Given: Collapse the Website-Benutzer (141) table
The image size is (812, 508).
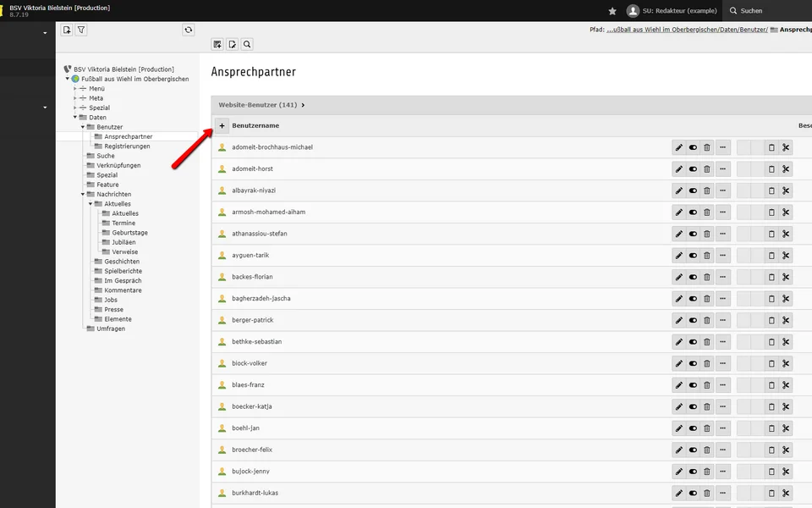Looking at the screenshot, I should coord(303,105).
